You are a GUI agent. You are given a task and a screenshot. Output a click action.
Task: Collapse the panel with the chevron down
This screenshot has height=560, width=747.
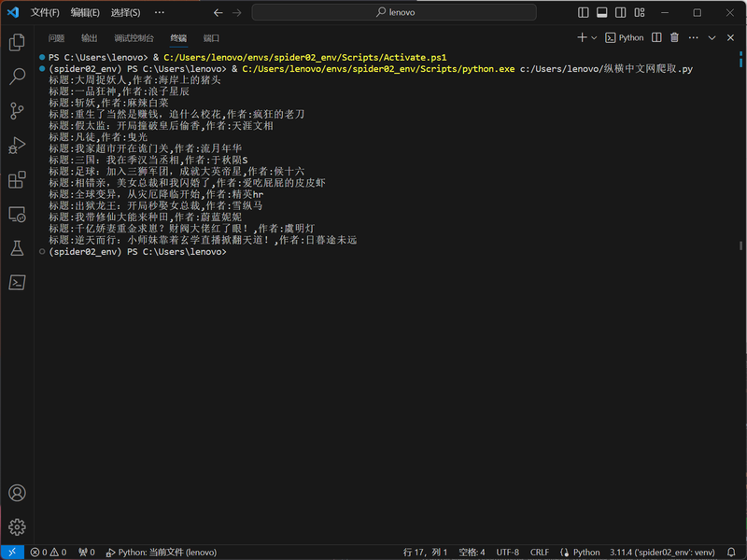tap(712, 37)
